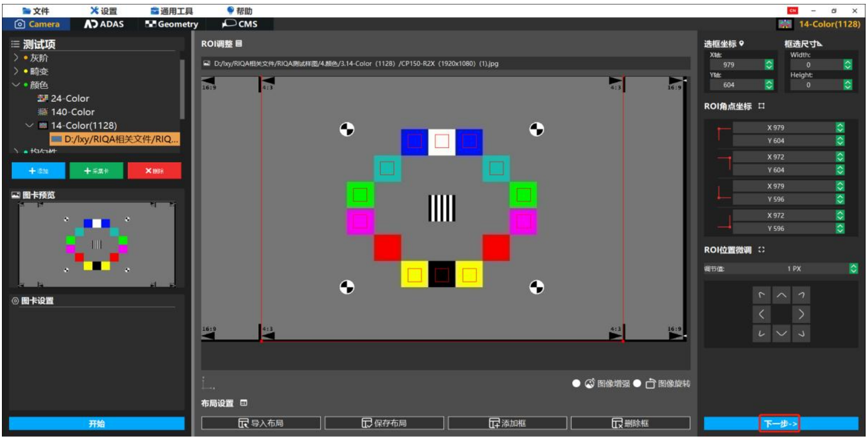The height and width of the screenshot is (437, 868).
Task: Click the blue swatch on the color chart
Action: click(415, 142)
